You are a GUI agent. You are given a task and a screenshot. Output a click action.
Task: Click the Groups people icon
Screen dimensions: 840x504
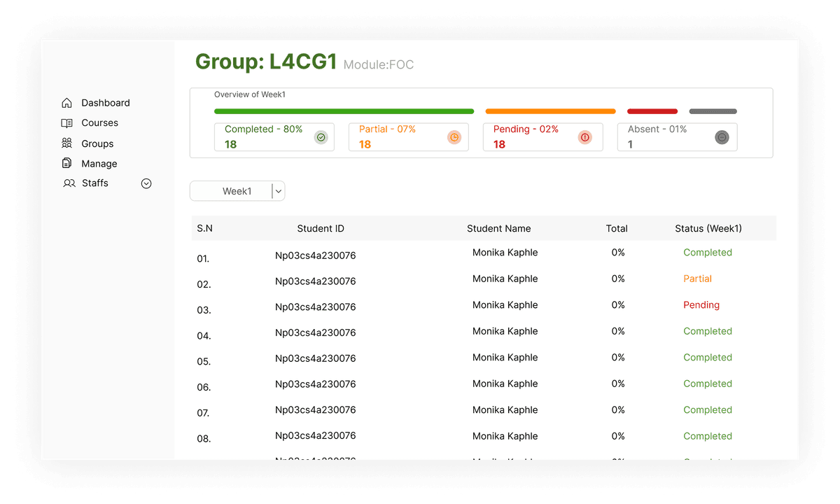point(67,143)
